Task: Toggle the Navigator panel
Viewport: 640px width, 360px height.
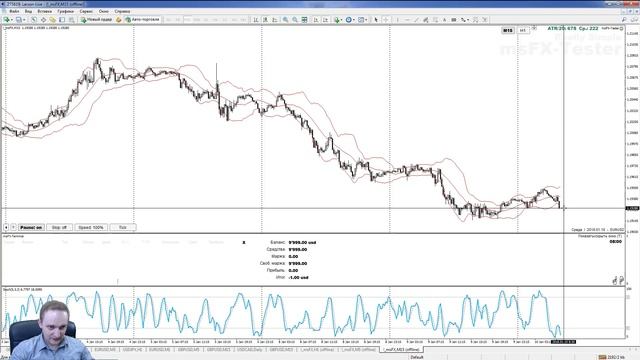Action: point(53,20)
